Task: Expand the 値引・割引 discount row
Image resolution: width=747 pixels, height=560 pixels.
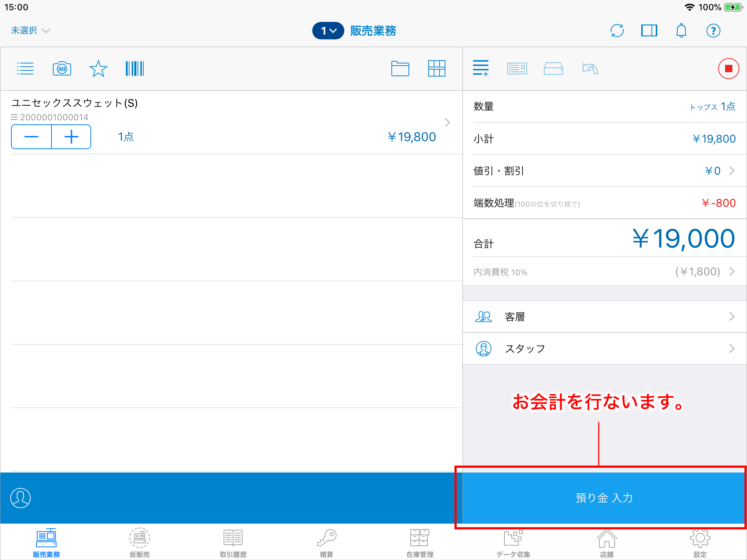Action: (604, 171)
